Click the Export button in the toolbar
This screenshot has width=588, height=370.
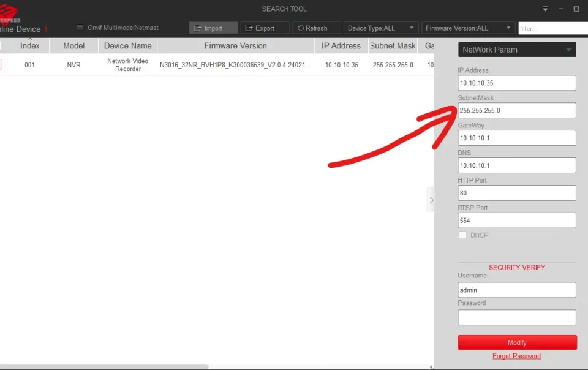[265, 28]
